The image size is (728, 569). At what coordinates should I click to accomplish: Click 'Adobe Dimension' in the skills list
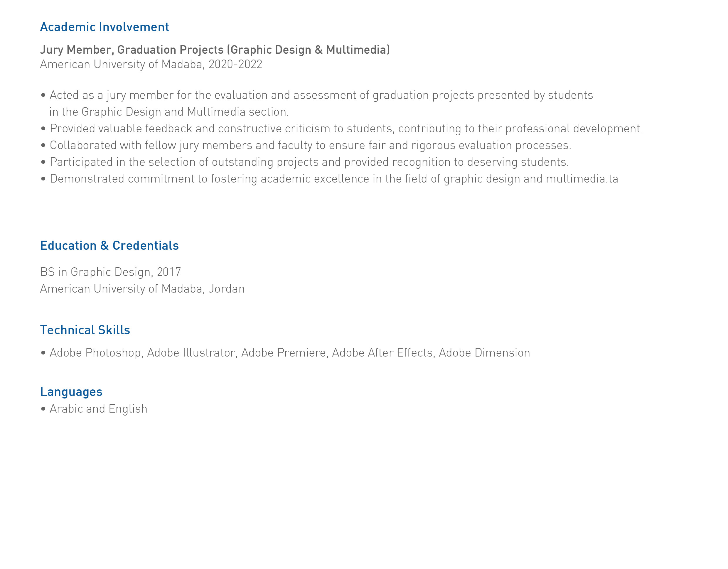coord(484,353)
